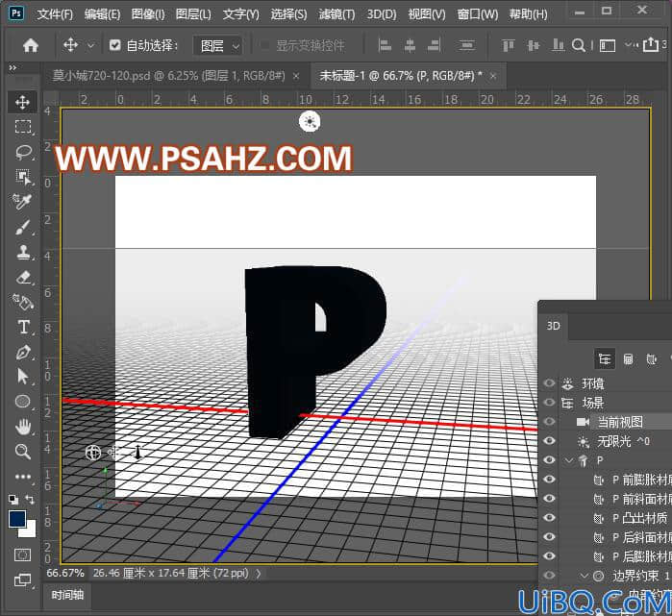Click the Share export icon
672x616 pixels.
click(651, 44)
